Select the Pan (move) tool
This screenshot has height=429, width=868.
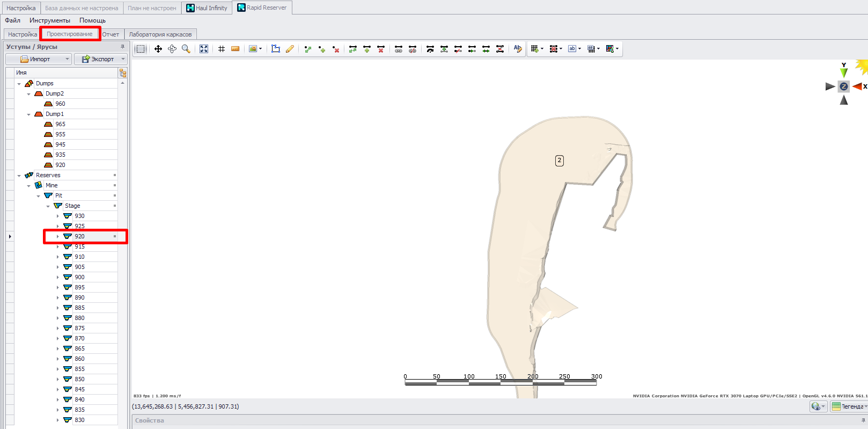(158, 49)
